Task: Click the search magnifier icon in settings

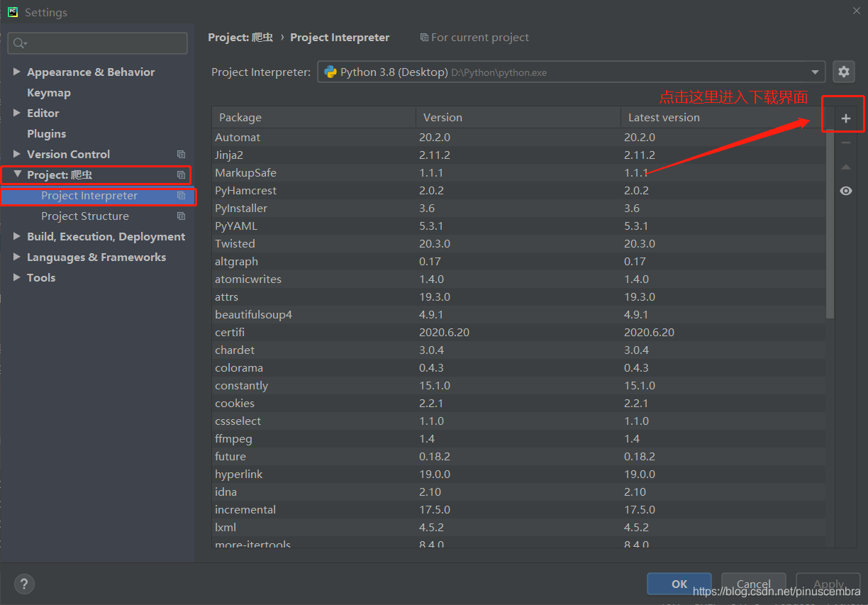Action: (20, 43)
